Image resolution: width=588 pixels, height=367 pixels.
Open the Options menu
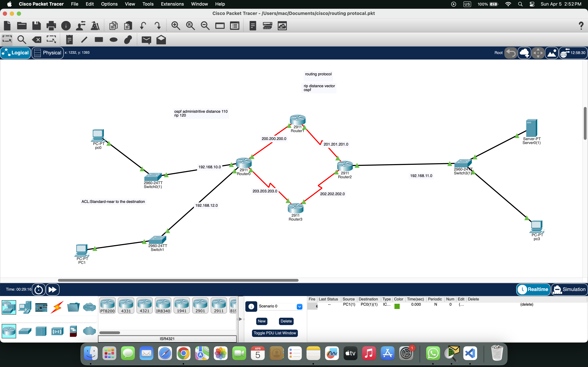coord(109,4)
